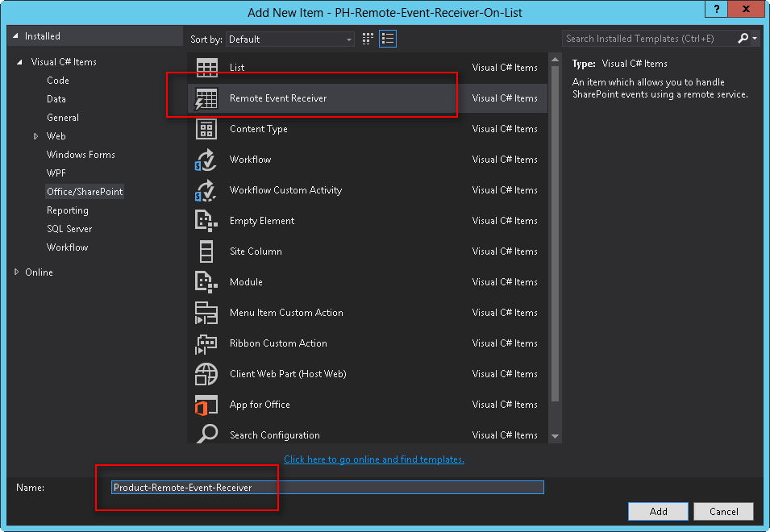The width and height of the screenshot is (770, 532).
Task: Select the Content Type template icon
Action: click(206, 129)
